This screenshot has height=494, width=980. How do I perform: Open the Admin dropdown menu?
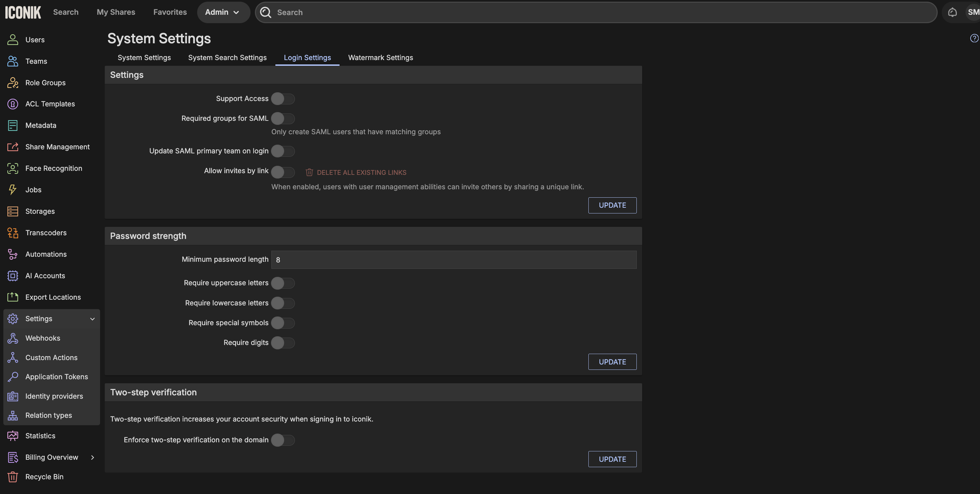coord(223,12)
